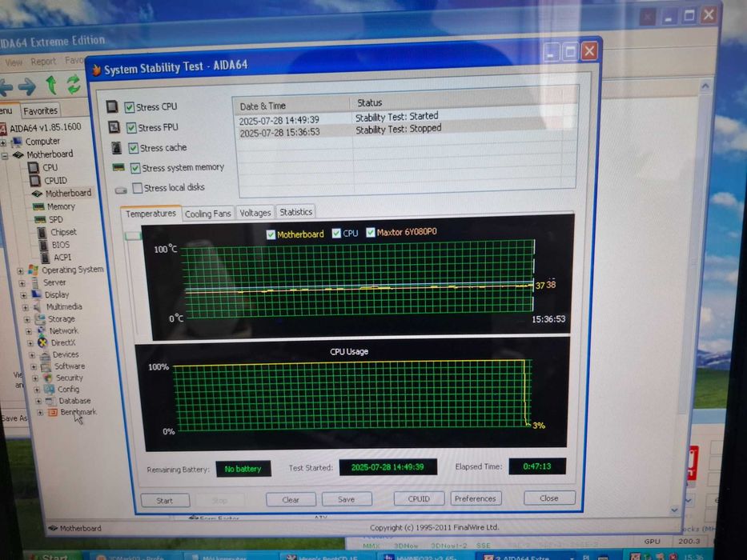This screenshot has width=747, height=560.
Task: Click the Security icon in the tree
Action: coord(48,378)
